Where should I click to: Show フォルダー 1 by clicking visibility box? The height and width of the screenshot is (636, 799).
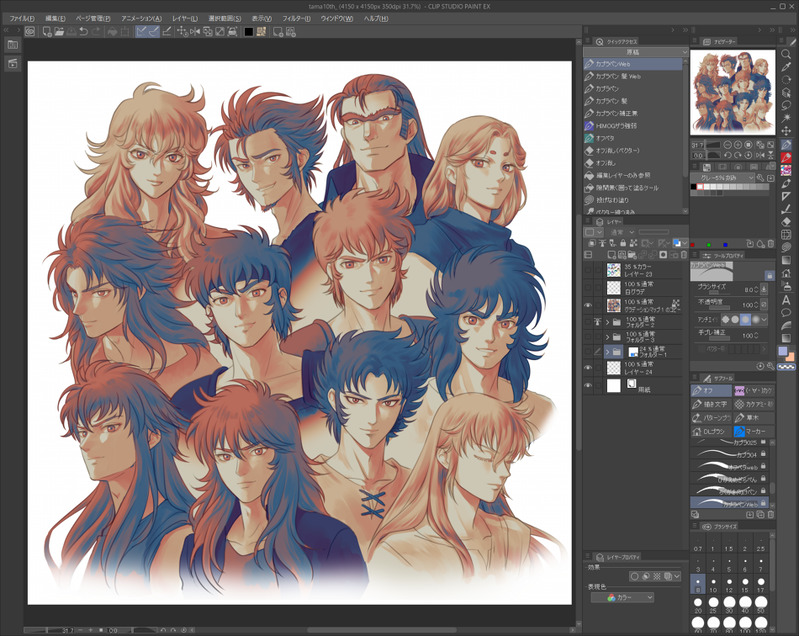[588, 352]
